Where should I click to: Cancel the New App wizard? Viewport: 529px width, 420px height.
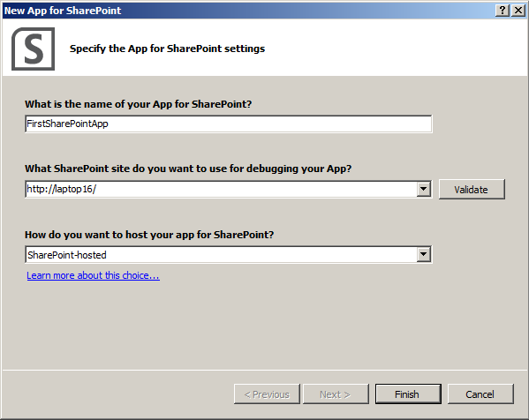coord(480,394)
